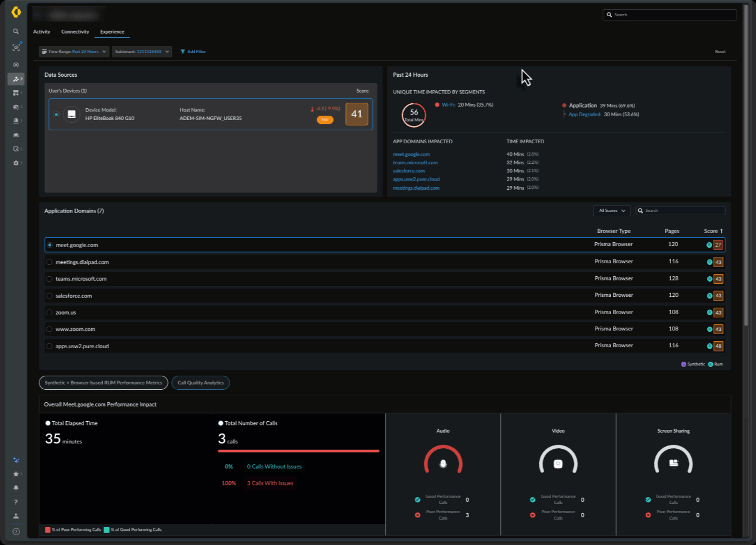Click the funnel icon next to Add Filter
756x545 pixels.
(x=183, y=51)
